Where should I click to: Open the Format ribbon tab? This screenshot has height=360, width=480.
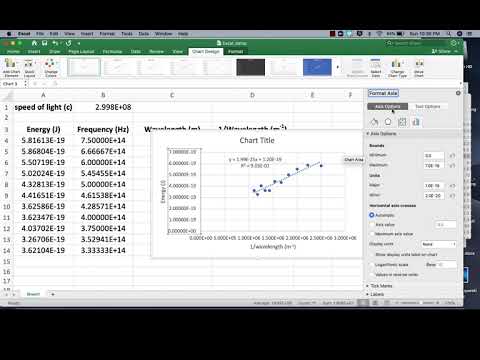pos(236,51)
